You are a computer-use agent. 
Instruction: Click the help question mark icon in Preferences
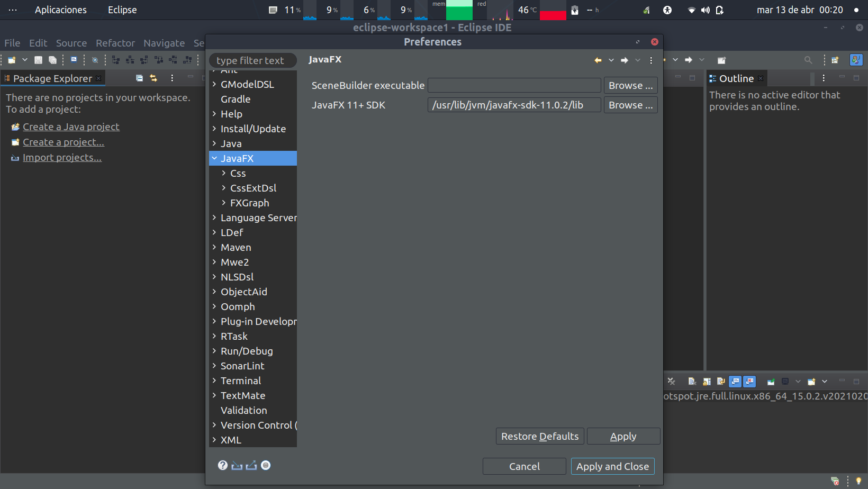223,465
